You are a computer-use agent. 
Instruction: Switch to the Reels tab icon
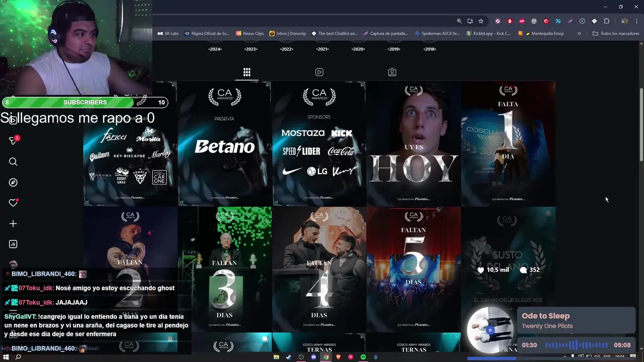[319, 72]
